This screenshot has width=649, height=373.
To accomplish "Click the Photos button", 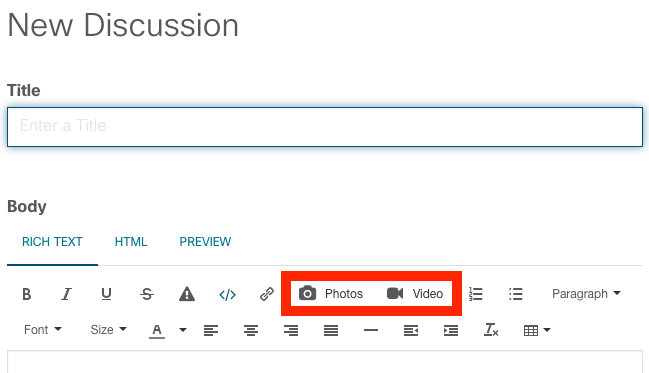I will tap(331, 294).
